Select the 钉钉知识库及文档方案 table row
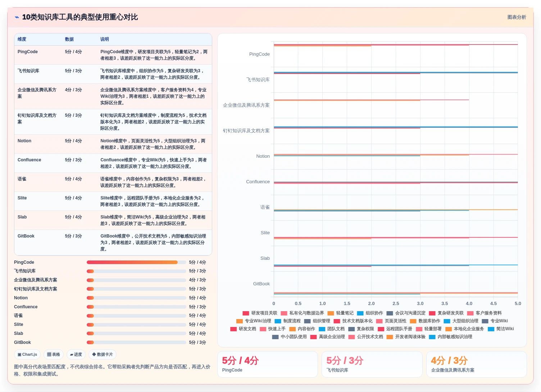541x392 pixels. tap(113, 122)
